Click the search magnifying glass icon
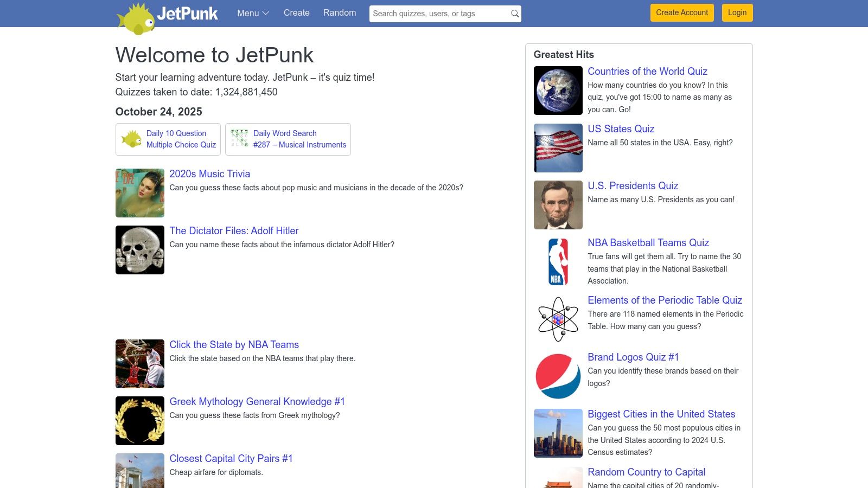Viewport: 868px width, 488px height. point(514,14)
